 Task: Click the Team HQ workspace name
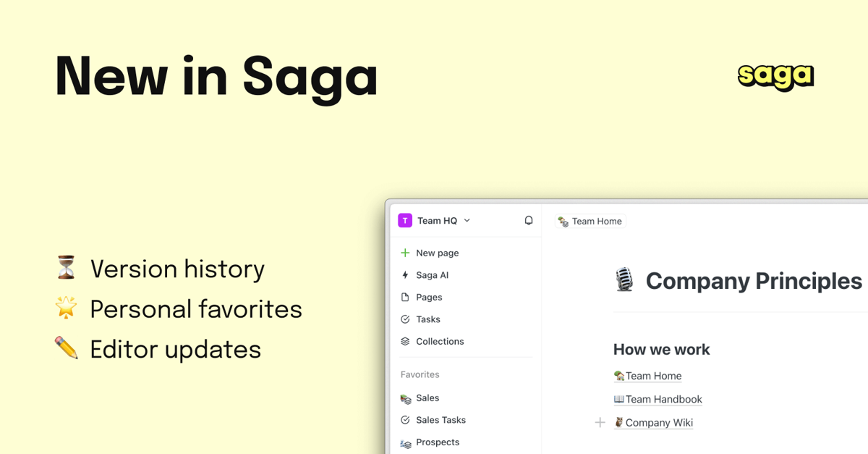click(437, 221)
